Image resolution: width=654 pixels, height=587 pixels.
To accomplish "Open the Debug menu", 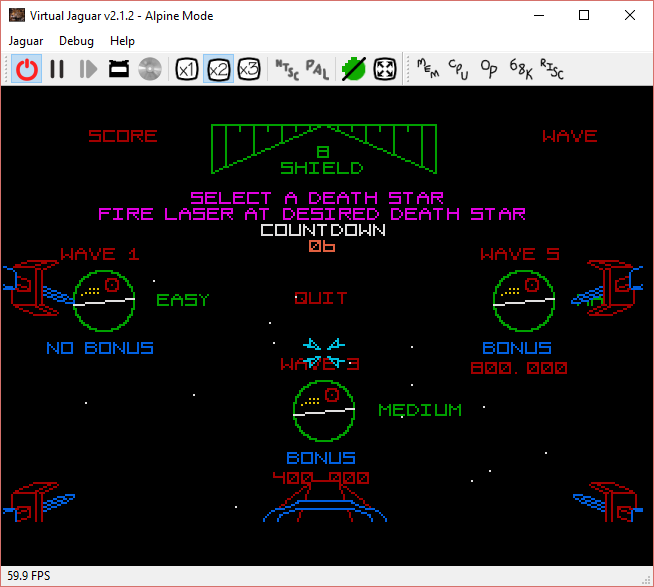I will 76,41.
